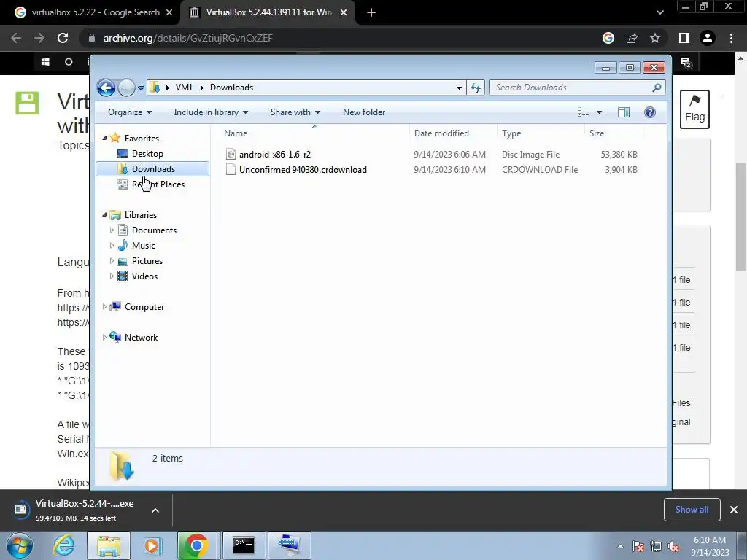Click the muted volume tray icon

point(673,547)
